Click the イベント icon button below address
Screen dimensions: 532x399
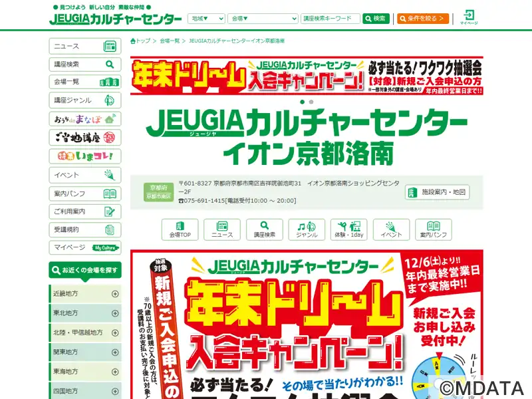click(x=391, y=229)
